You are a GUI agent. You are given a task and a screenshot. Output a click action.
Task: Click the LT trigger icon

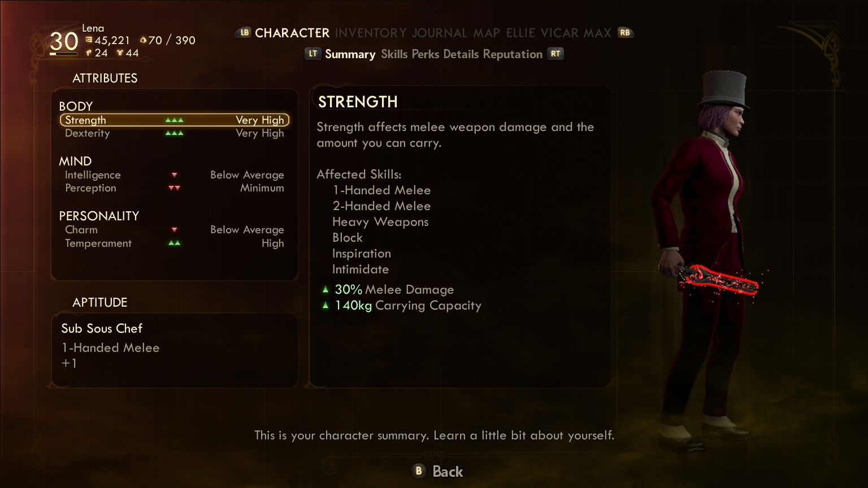(313, 54)
